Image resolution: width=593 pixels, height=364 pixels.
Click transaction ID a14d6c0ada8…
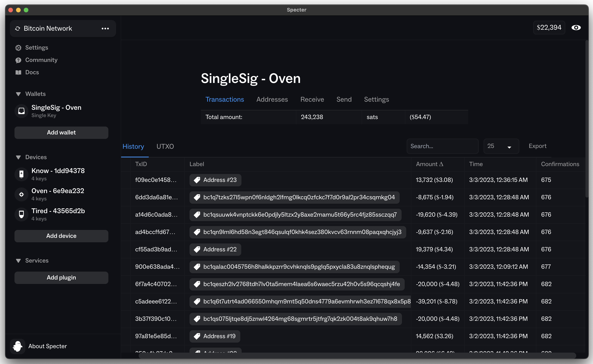(x=156, y=215)
